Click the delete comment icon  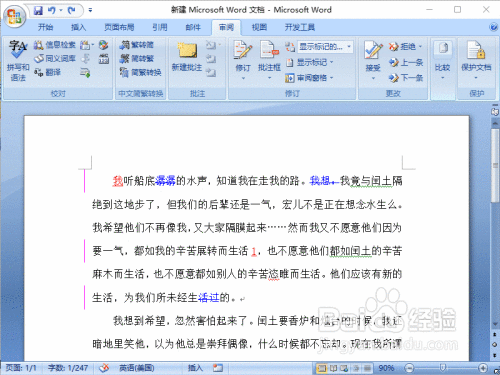pyautogui.click(x=211, y=45)
